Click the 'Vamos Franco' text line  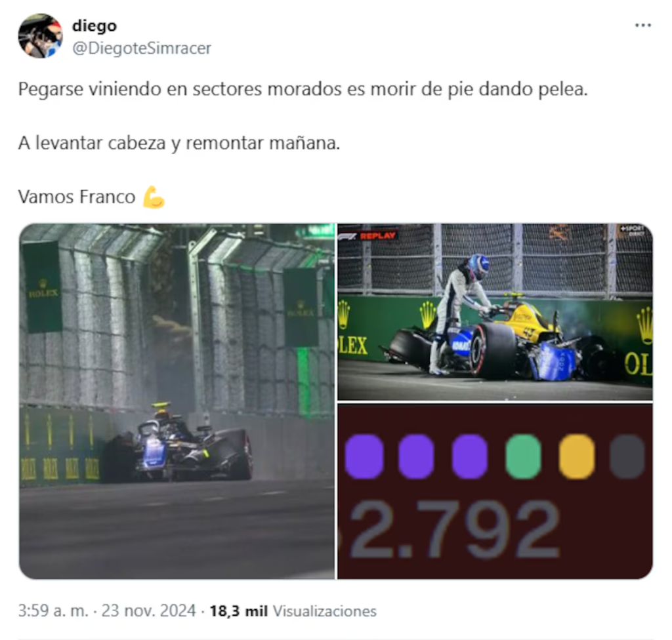[77, 197]
